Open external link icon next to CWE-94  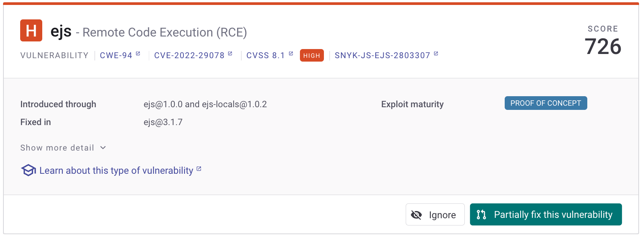(138, 54)
